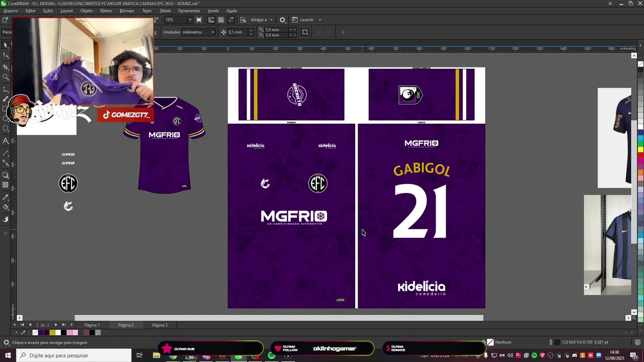Select the Drop Shadow tool

pyautogui.click(x=6, y=175)
